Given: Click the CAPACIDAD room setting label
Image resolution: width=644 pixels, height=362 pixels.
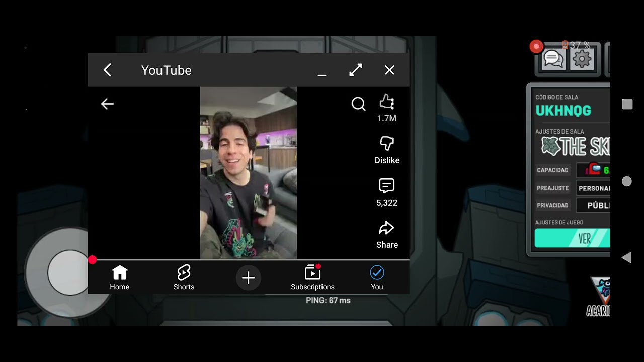Looking at the screenshot, I should 552,170.
